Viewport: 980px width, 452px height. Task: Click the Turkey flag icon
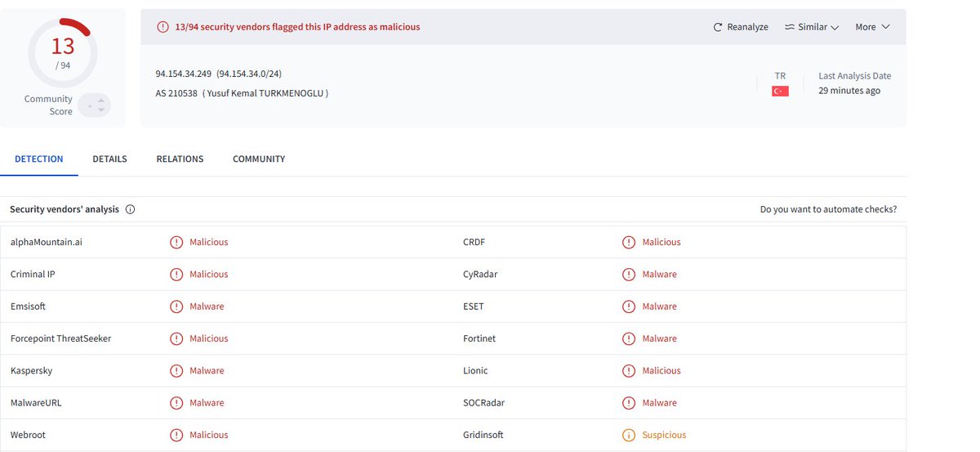(780, 92)
